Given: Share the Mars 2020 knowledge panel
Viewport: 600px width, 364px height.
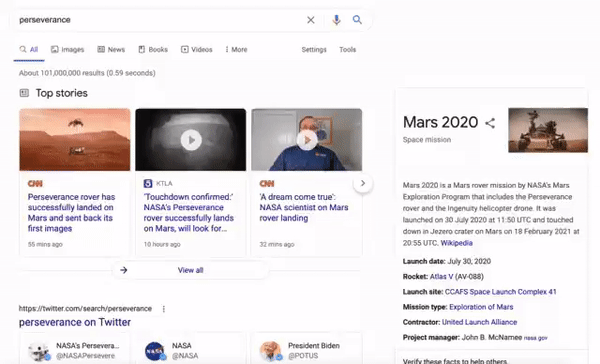Looking at the screenshot, I should coord(490,123).
